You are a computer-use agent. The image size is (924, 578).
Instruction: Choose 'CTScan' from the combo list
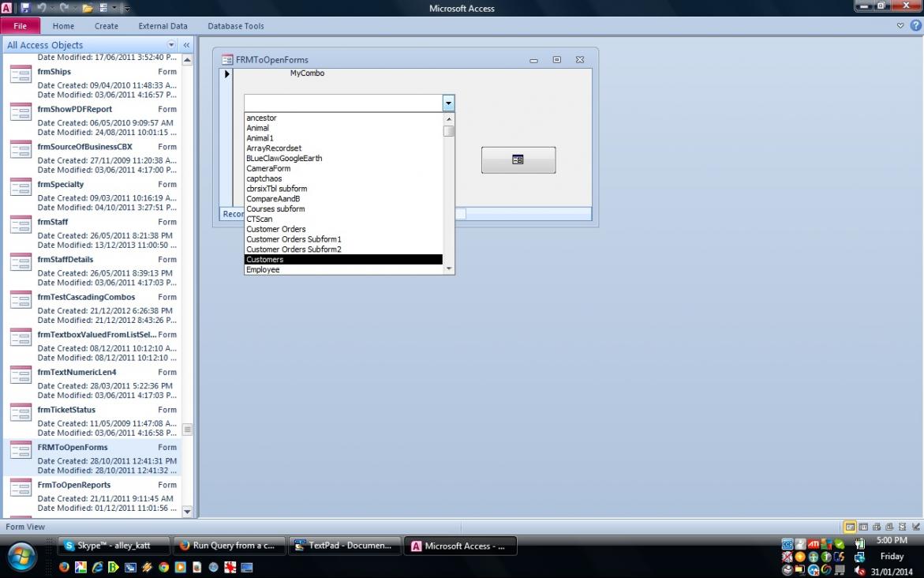point(343,219)
